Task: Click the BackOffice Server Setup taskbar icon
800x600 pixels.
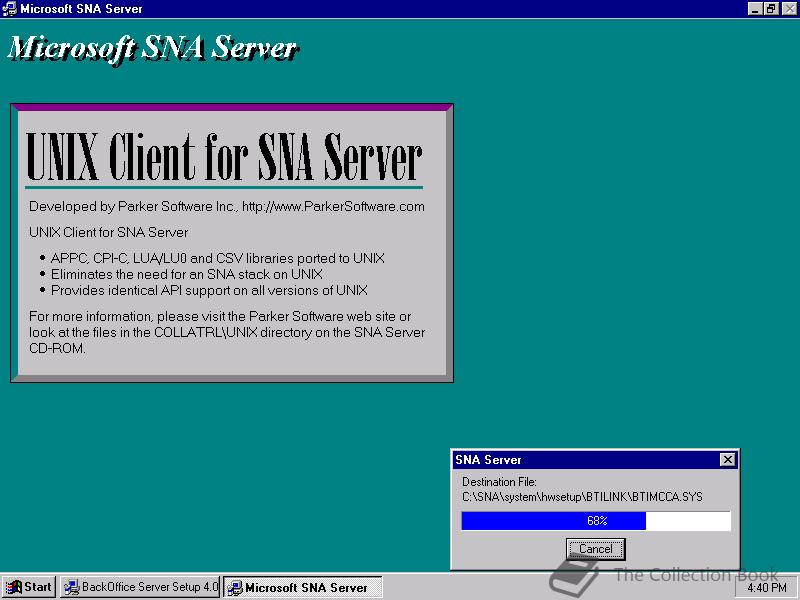Action: coord(71,587)
